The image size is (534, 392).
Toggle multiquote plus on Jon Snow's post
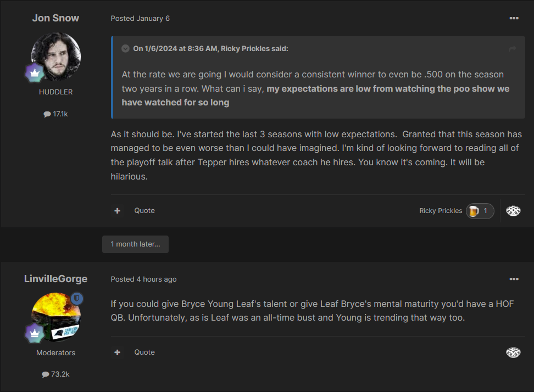[118, 211]
